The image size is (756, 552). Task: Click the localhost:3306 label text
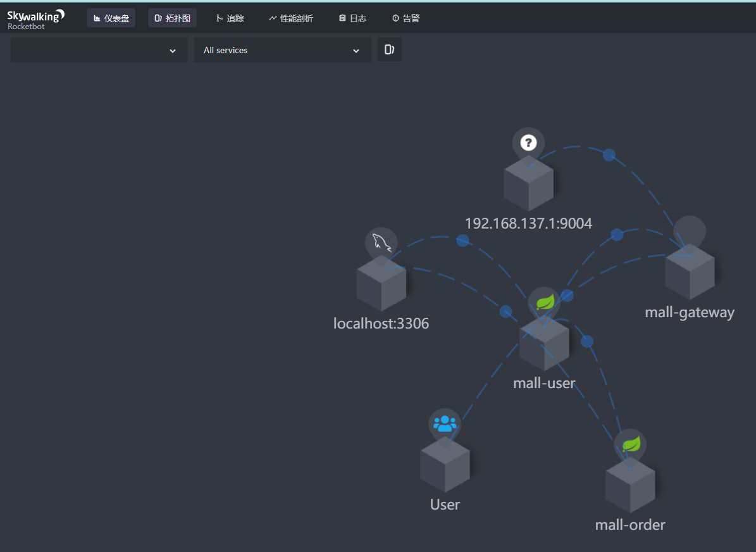(381, 323)
